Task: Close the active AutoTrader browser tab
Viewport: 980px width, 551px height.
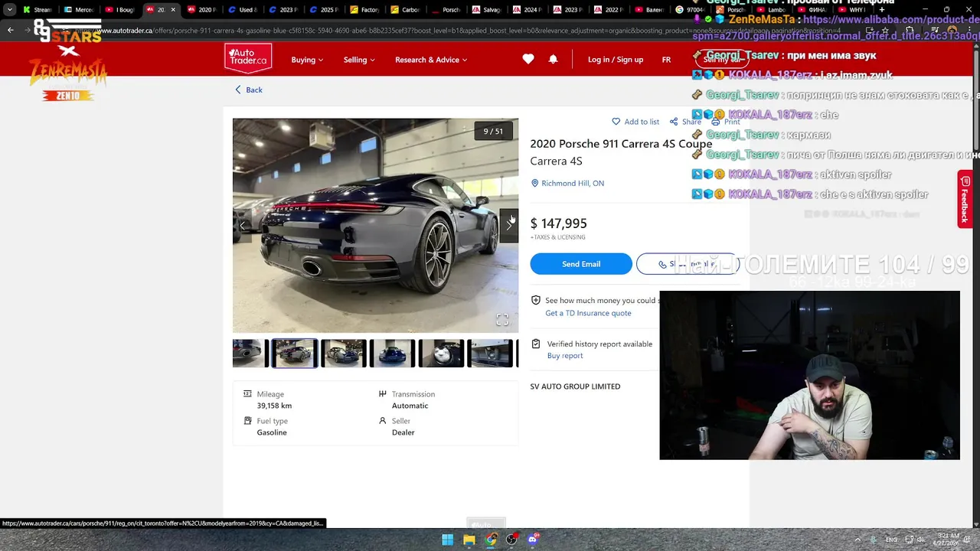Action: click(172, 10)
